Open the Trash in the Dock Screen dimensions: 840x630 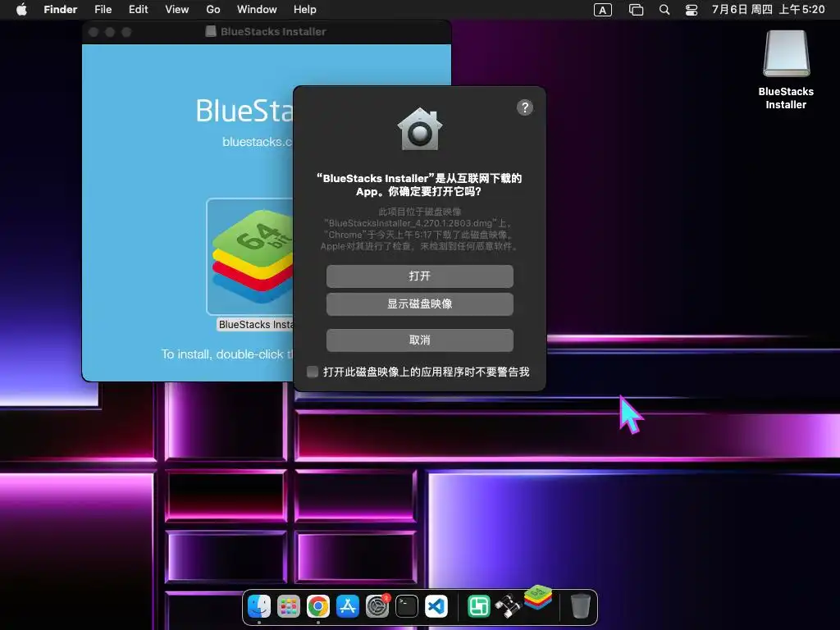(580, 606)
